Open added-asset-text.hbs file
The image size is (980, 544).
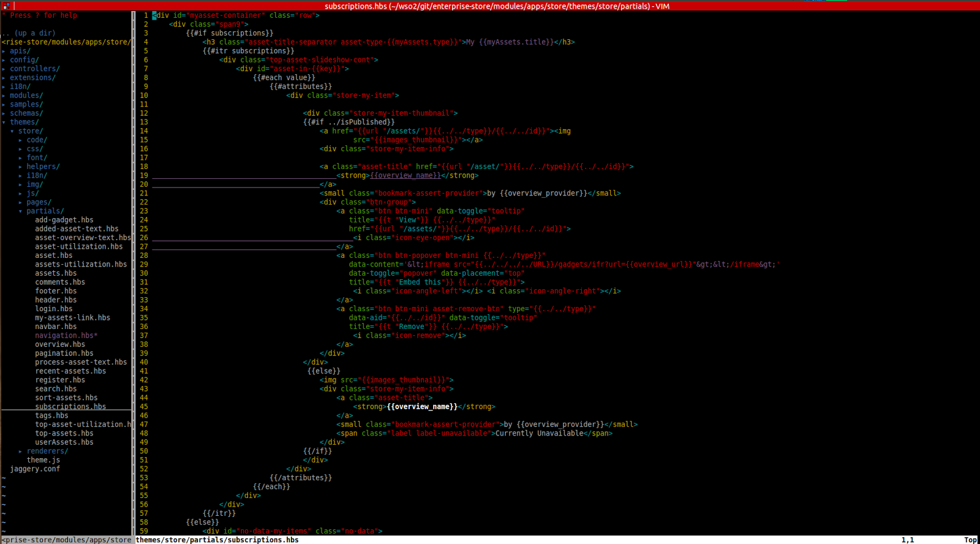(77, 229)
